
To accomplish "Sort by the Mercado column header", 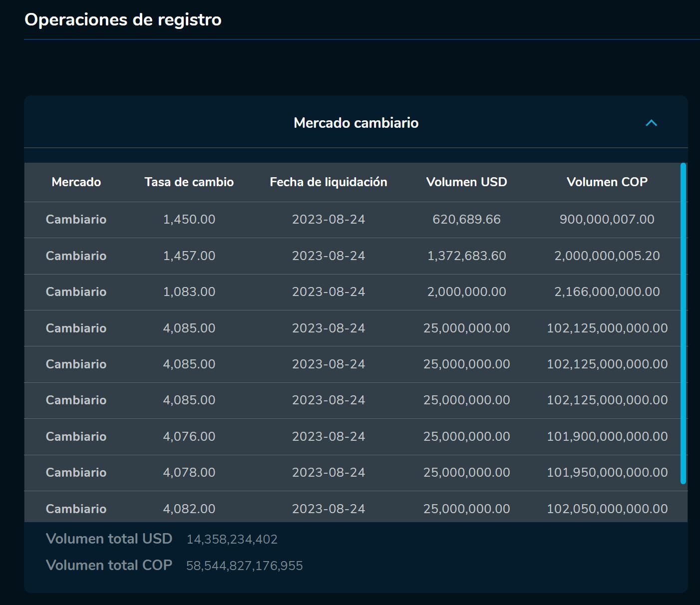I will click(x=76, y=182).
